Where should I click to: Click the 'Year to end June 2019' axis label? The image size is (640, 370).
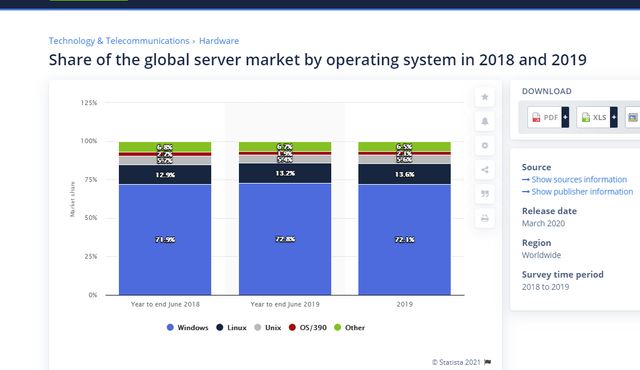(285, 304)
